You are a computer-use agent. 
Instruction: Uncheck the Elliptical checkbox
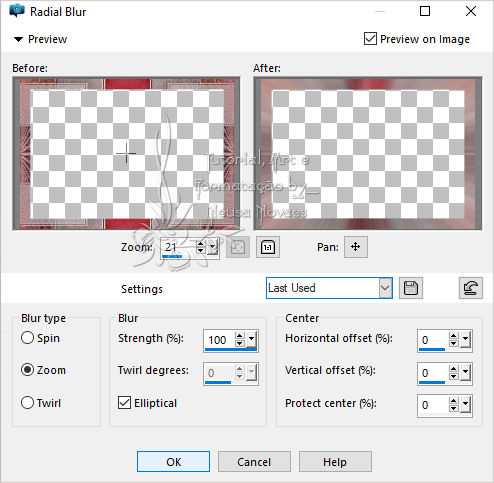pyautogui.click(x=124, y=403)
